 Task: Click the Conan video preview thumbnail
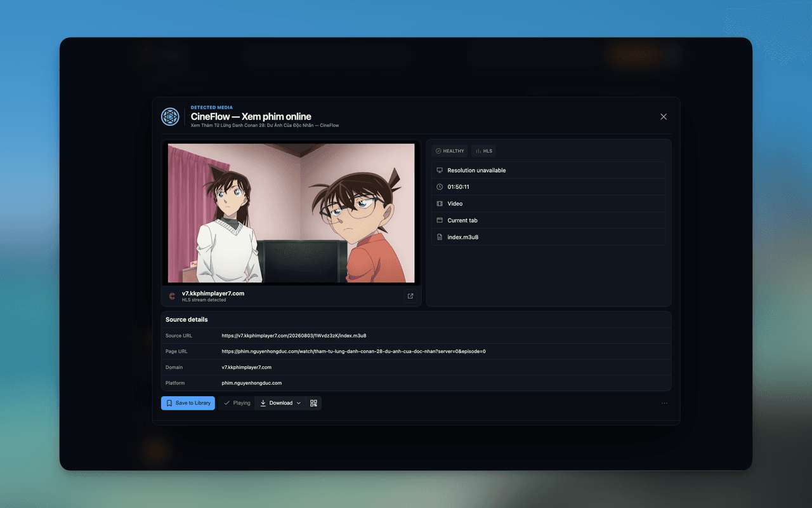click(x=291, y=213)
